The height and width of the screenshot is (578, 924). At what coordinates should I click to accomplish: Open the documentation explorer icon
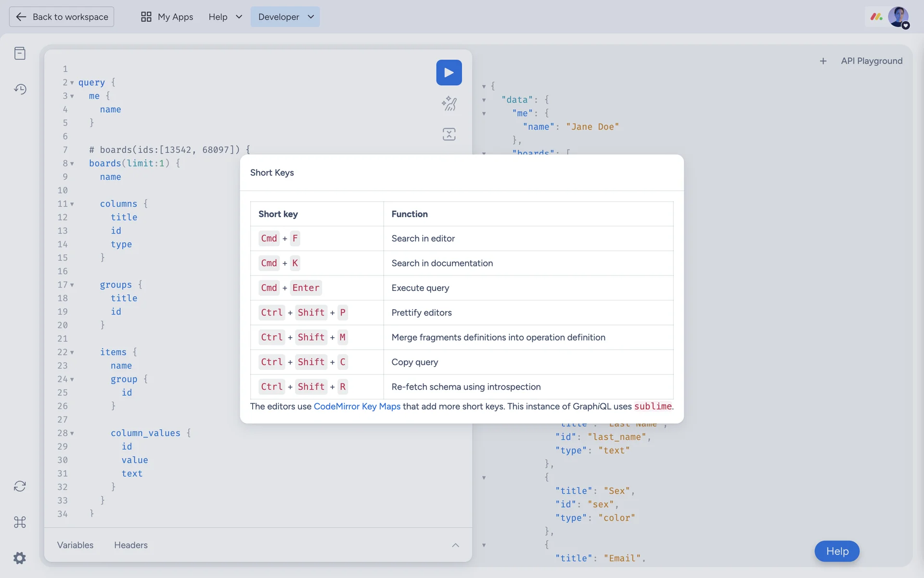coord(20,53)
